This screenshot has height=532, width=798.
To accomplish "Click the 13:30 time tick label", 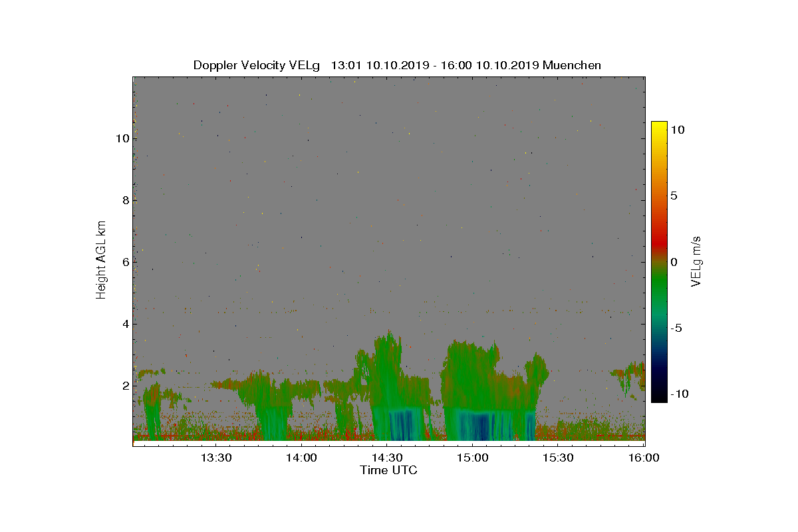I will point(215,458).
